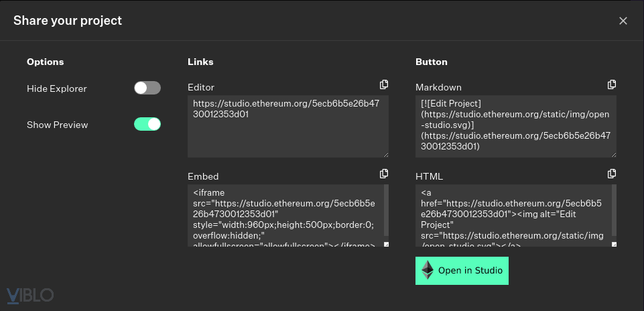644x311 pixels.
Task: Copy the Markdown button snippet
Action: 612,84
